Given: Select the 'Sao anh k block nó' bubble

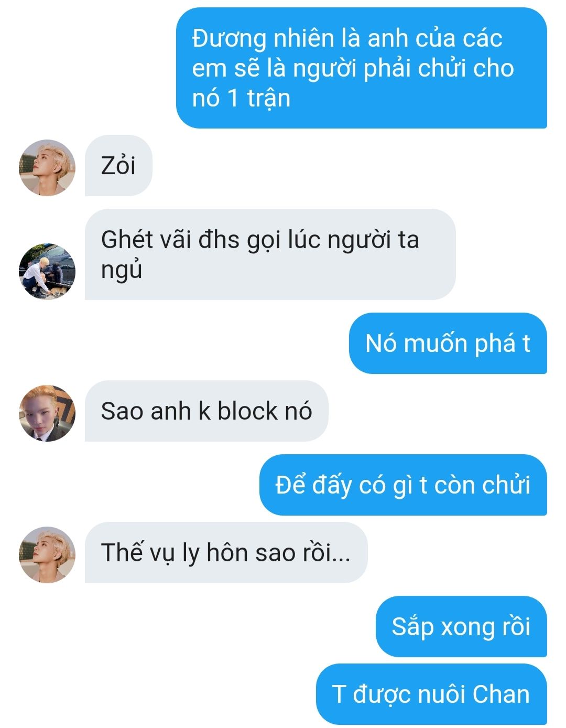Looking at the screenshot, I should click(206, 411).
